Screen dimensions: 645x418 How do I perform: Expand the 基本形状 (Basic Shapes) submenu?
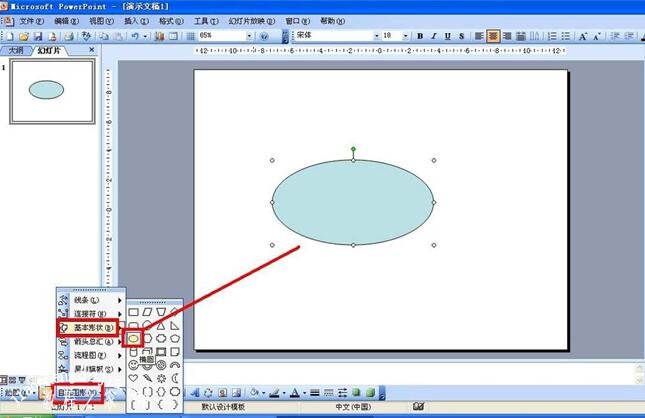pyautogui.click(x=91, y=327)
